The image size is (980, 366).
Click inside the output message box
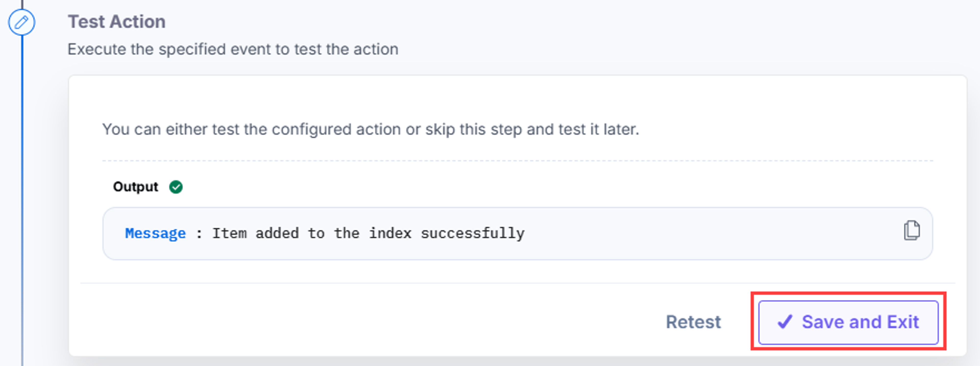pos(517,233)
